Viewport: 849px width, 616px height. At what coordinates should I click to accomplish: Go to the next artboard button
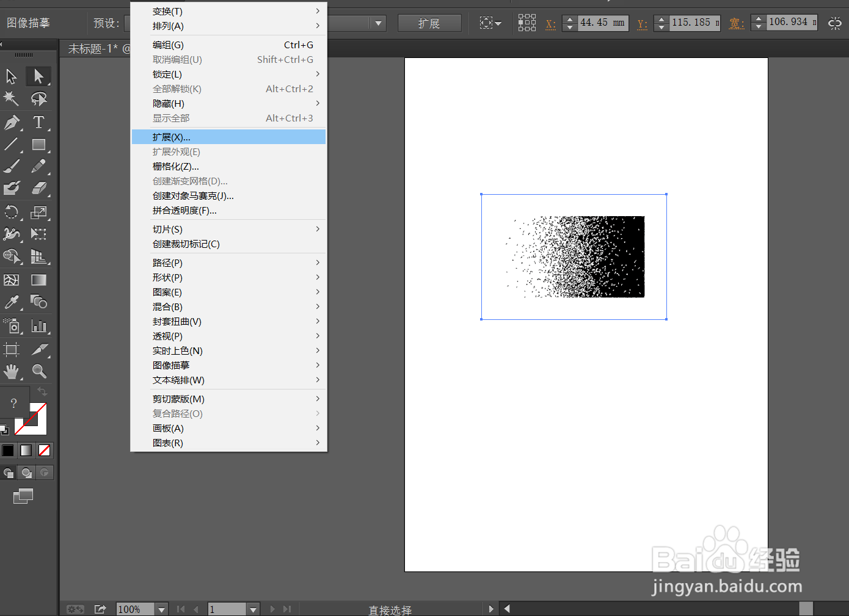[x=272, y=609]
